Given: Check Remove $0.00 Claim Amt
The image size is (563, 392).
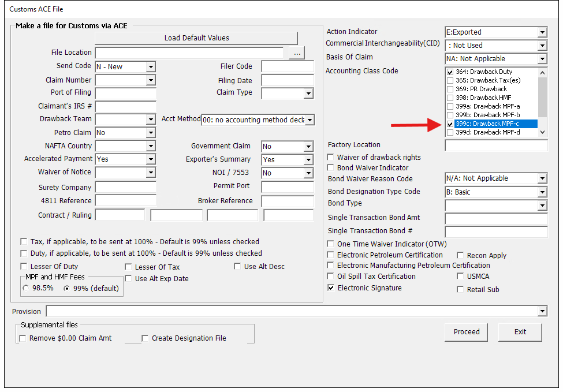Looking at the screenshot, I should click(23, 338).
